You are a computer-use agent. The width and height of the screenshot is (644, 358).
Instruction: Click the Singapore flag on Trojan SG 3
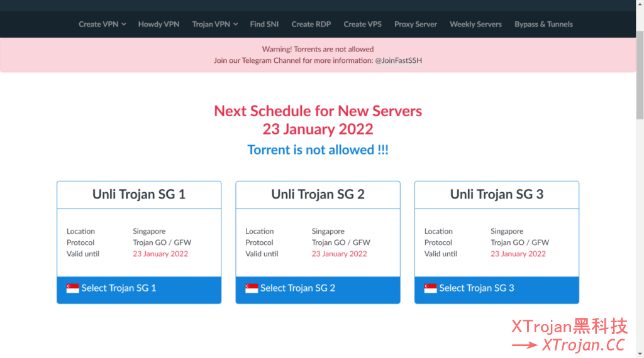tap(431, 288)
